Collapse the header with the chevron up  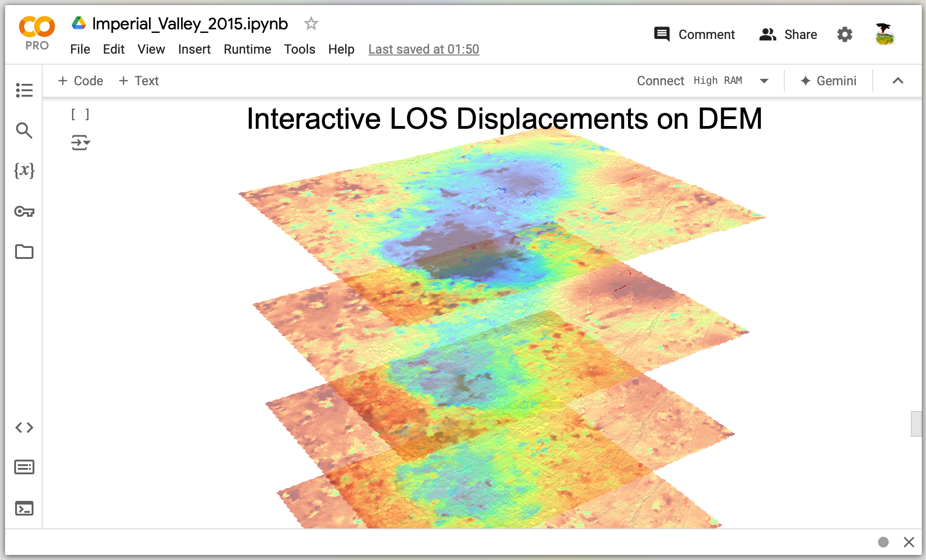(898, 81)
